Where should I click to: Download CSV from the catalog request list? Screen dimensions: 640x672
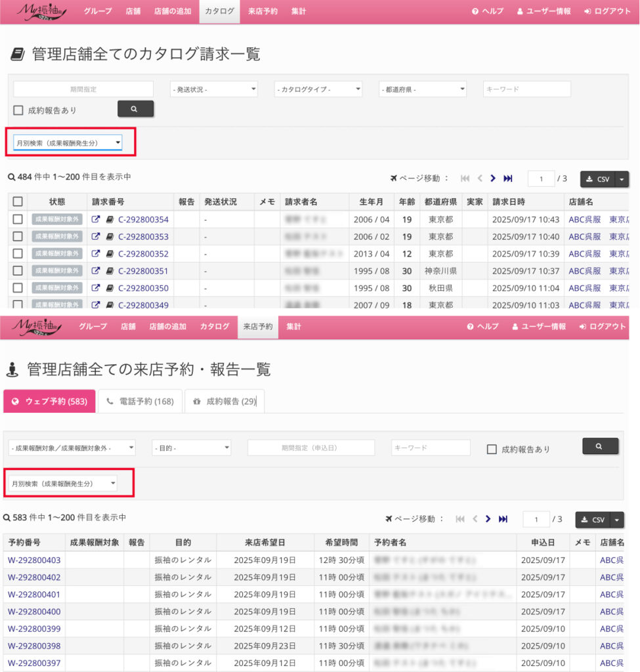click(x=597, y=179)
